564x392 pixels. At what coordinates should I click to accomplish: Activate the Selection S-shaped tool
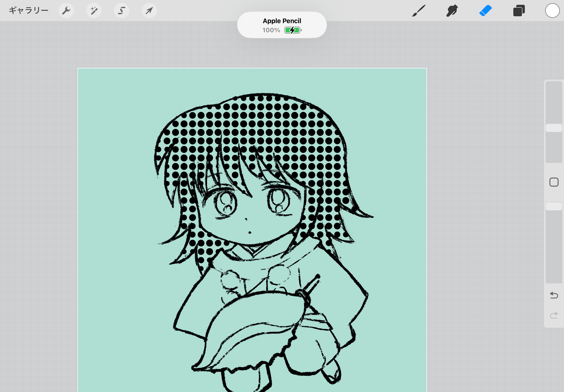122,11
